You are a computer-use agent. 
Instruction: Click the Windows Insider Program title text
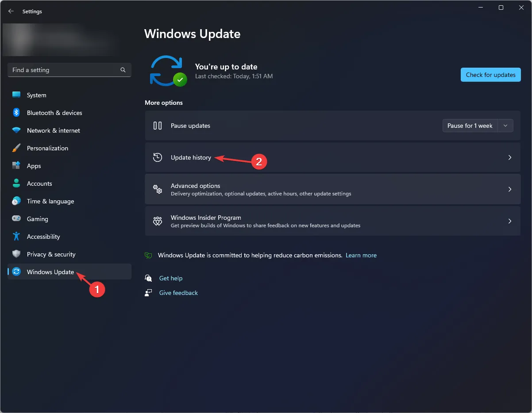pyautogui.click(x=206, y=218)
